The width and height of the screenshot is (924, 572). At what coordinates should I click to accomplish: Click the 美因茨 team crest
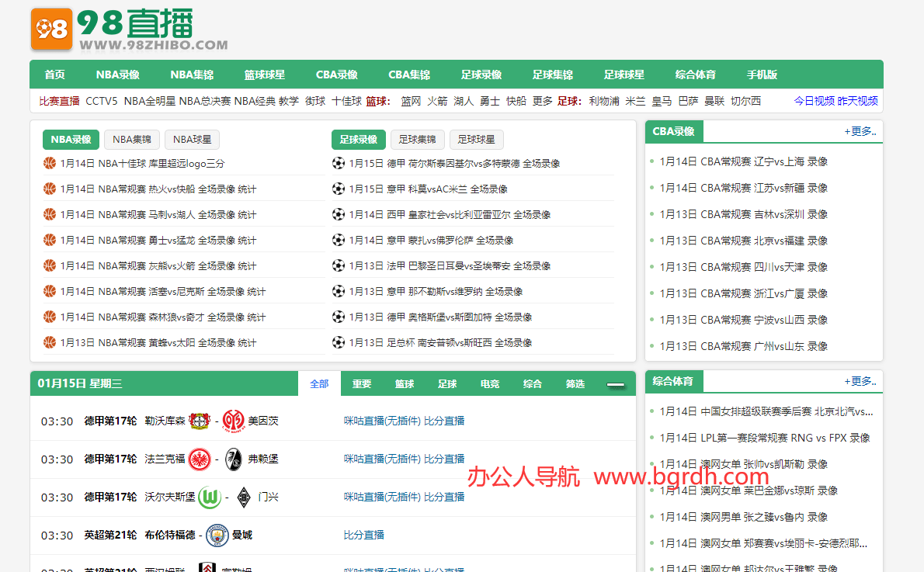[x=234, y=421]
